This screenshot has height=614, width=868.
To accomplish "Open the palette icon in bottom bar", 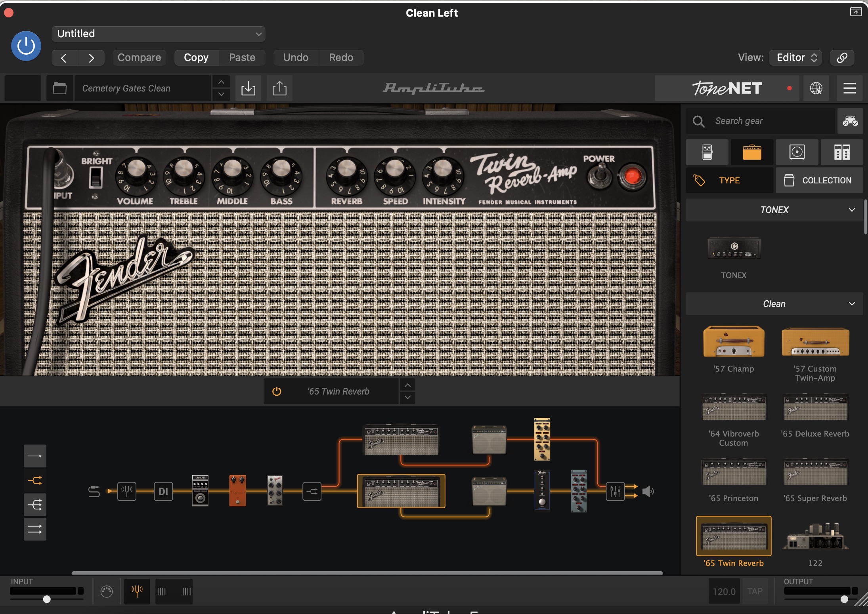I will [x=107, y=591].
